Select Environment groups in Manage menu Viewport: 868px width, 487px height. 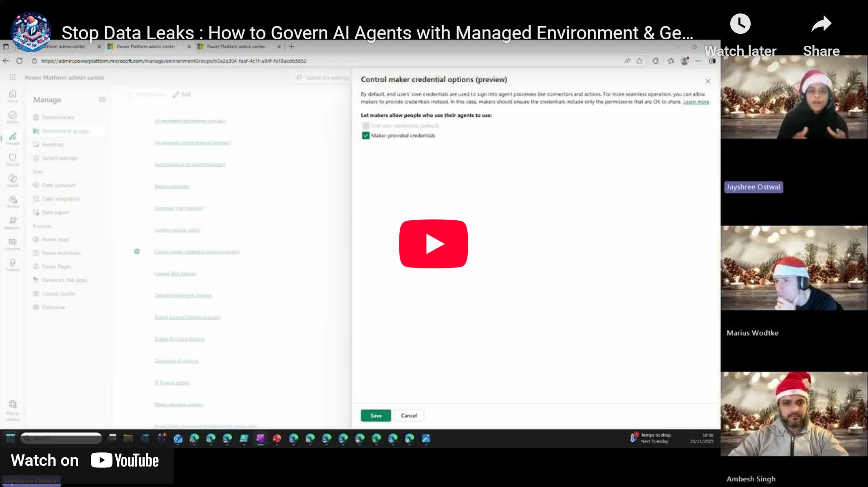(x=65, y=131)
